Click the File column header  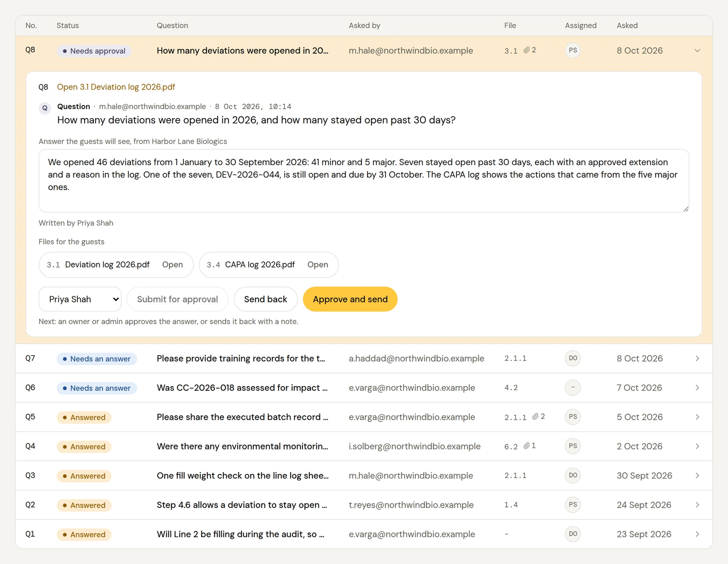pyautogui.click(x=510, y=25)
